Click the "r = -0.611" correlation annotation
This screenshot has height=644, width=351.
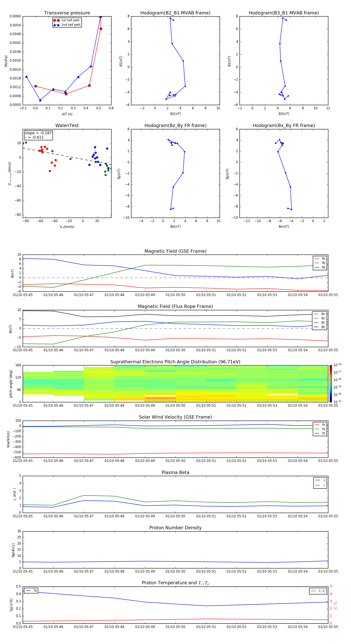coord(35,137)
